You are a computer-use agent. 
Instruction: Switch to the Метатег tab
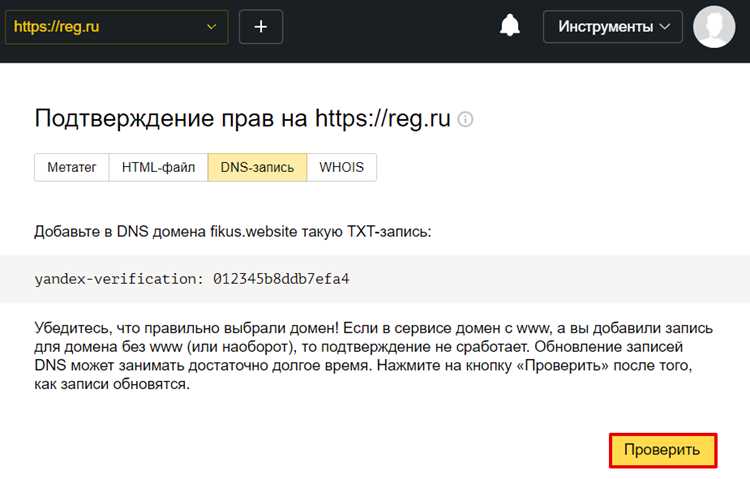click(x=72, y=167)
